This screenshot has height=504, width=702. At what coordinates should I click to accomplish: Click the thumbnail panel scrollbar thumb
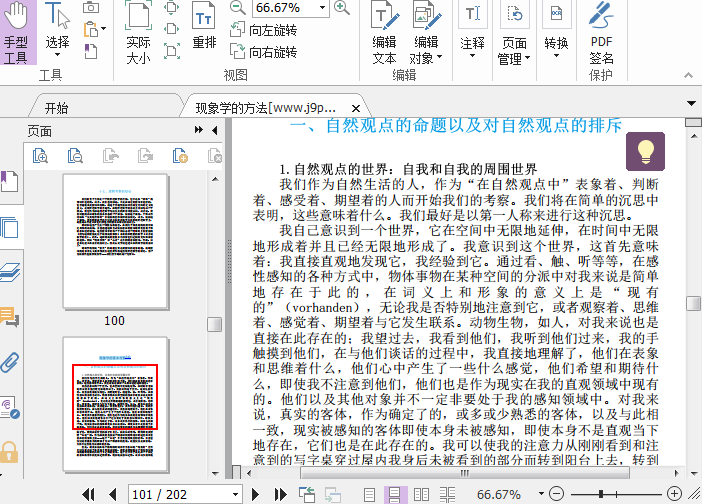click(215, 325)
